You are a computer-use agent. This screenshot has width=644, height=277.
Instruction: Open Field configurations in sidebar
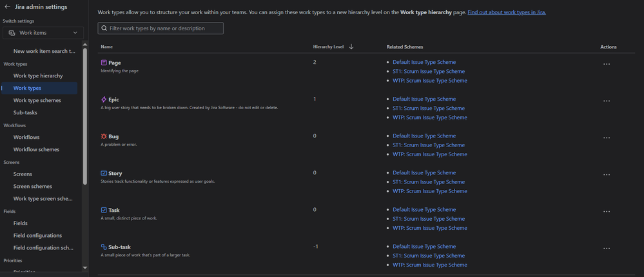pos(37,236)
